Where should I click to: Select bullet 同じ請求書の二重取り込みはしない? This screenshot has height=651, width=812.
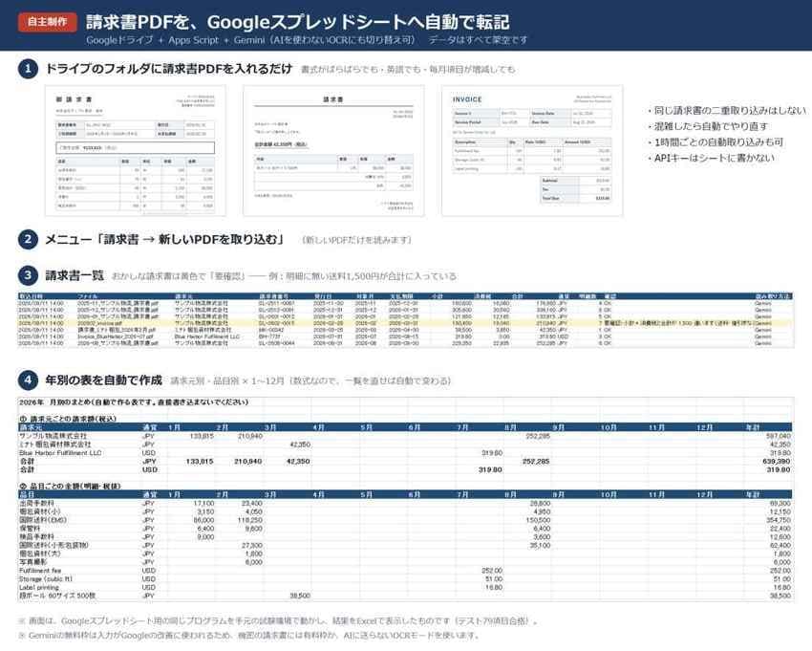pos(727,110)
